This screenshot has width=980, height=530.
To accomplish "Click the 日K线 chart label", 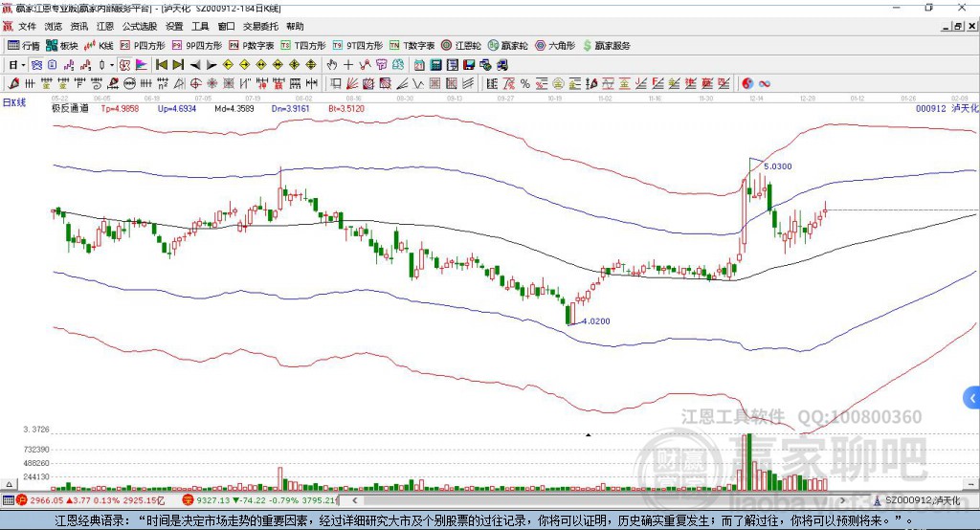I will 14,102.
